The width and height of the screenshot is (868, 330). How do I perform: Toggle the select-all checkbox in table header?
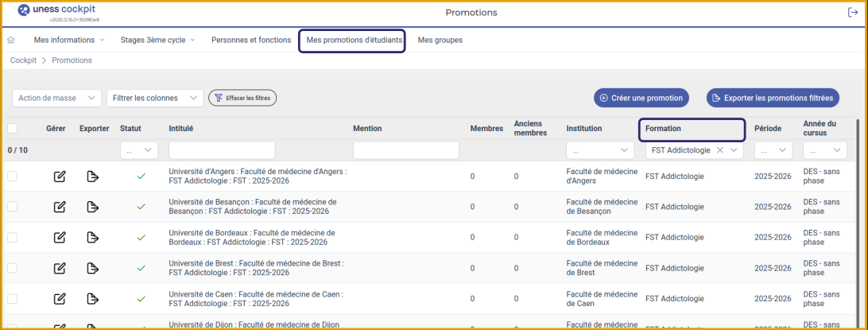pos(12,128)
